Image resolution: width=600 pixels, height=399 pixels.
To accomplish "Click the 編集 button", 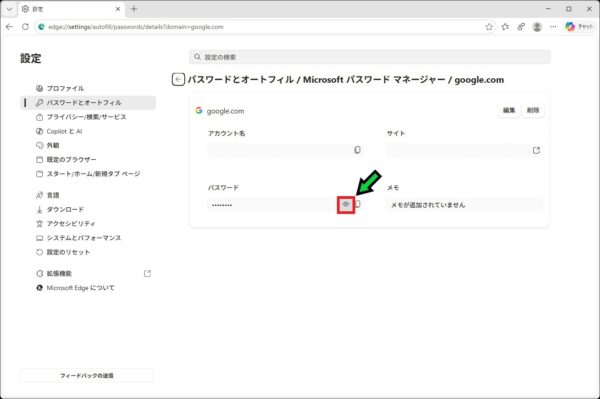I will tap(509, 110).
